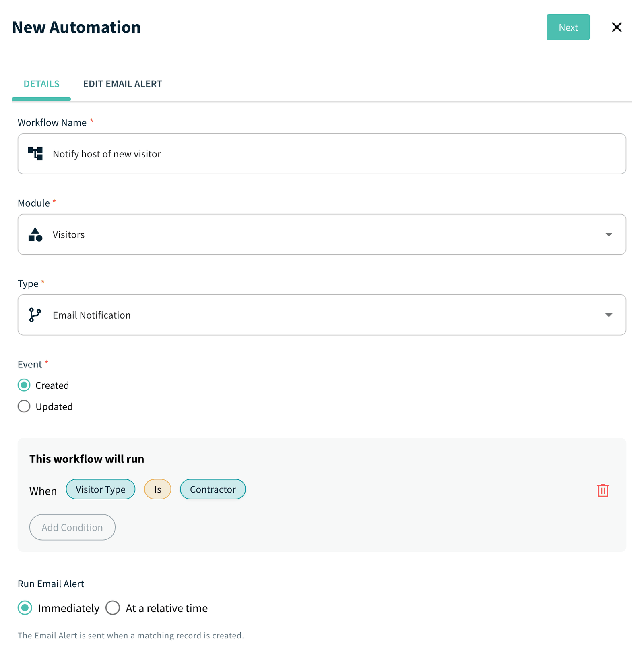Click the branch icon beside Email Notification
The height and width of the screenshot is (659, 644).
coord(35,315)
